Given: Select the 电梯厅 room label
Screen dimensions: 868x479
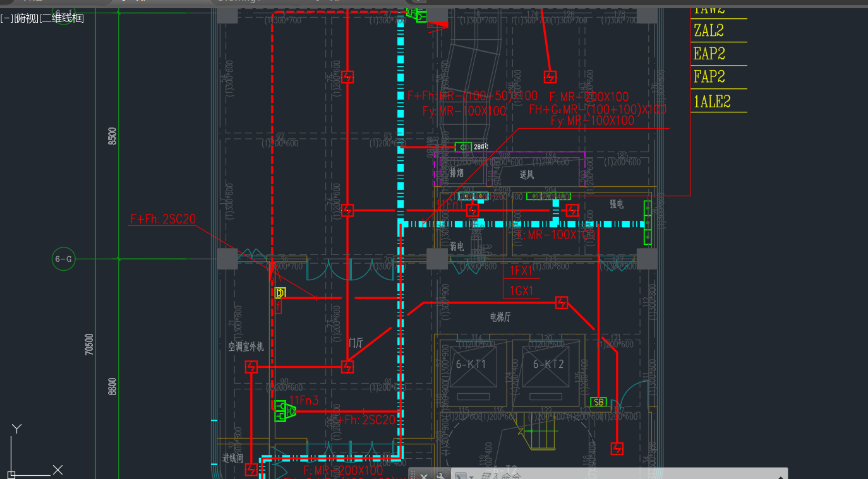Looking at the screenshot, I should [500, 317].
